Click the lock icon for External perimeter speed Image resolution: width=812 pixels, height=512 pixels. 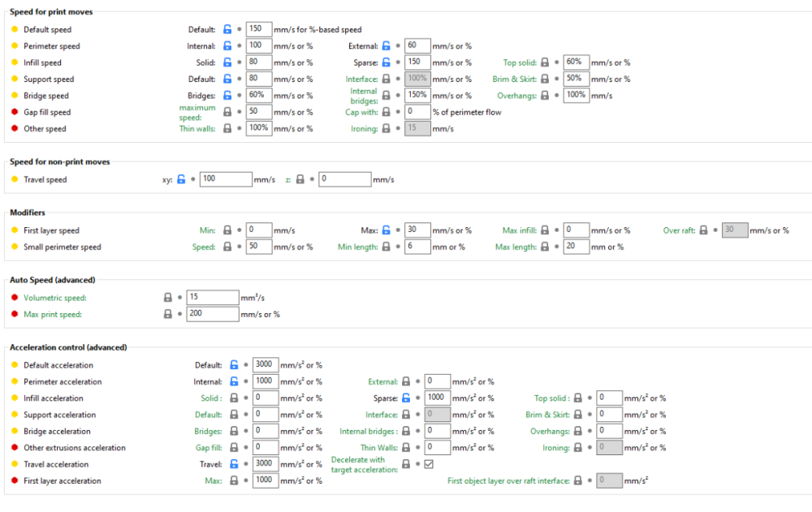pyautogui.click(x=387, y=46)
